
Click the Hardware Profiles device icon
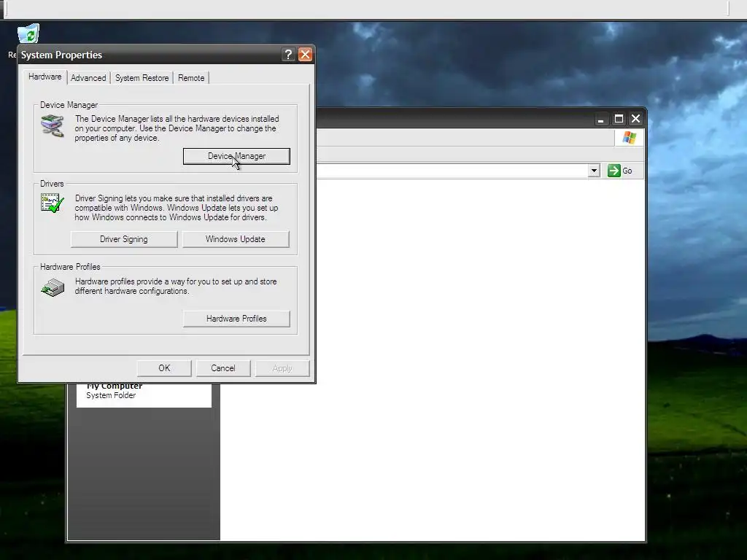tap(53, 287)
